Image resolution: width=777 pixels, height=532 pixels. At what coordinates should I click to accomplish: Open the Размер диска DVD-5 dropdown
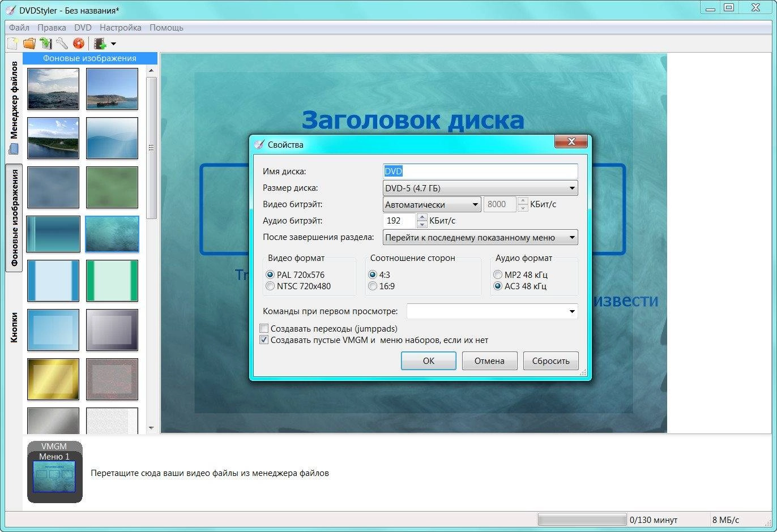click(480, 188)
